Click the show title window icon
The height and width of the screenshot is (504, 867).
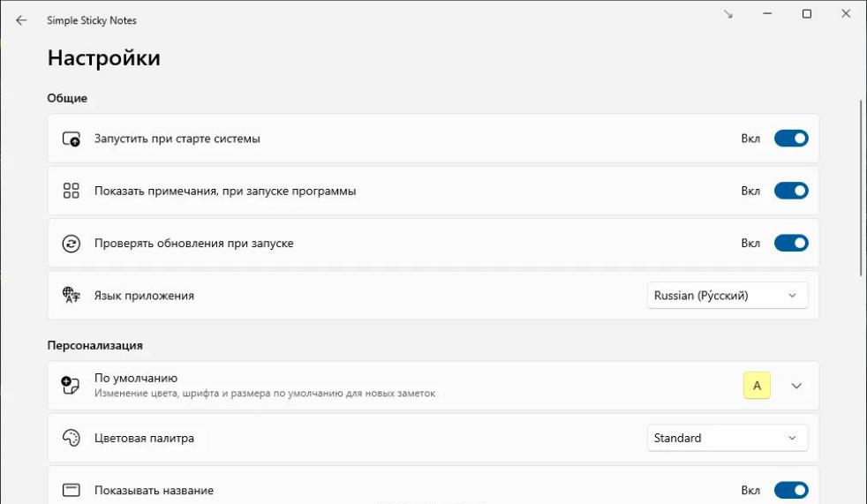pyautogui.click(x=71, y=490)
